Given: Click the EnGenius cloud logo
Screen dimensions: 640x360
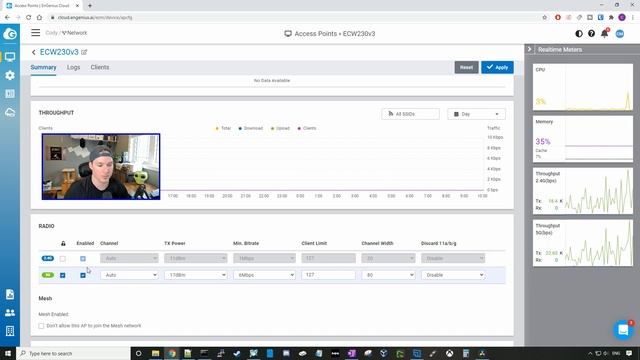Looking at the screenshot, I should pyautogui.click(x=10, y=34).
